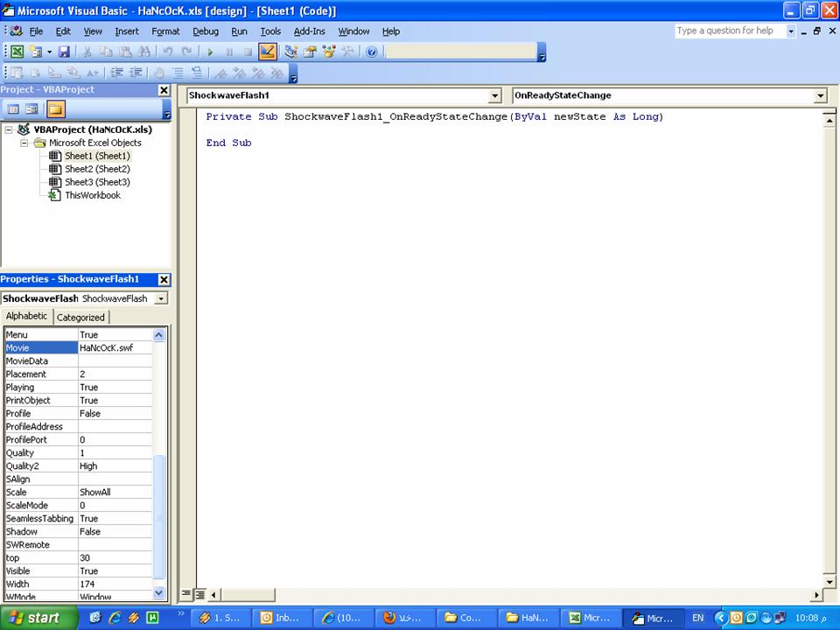Screen dimensions: 840x630
Task: Click the Reset stop icon
Action: pos(248,52)
